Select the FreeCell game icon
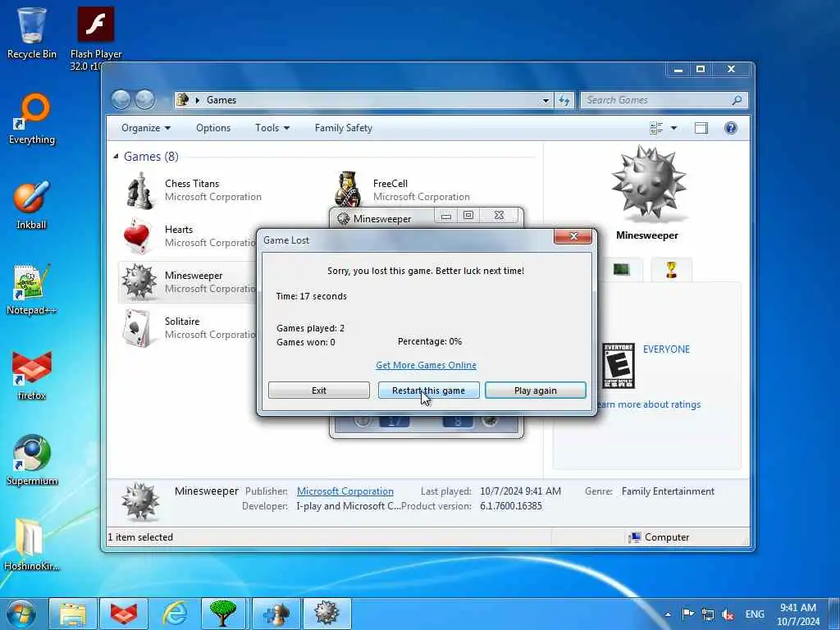This screenshot has width=840, height=630. pyautogui.click(x=348, y=189)
